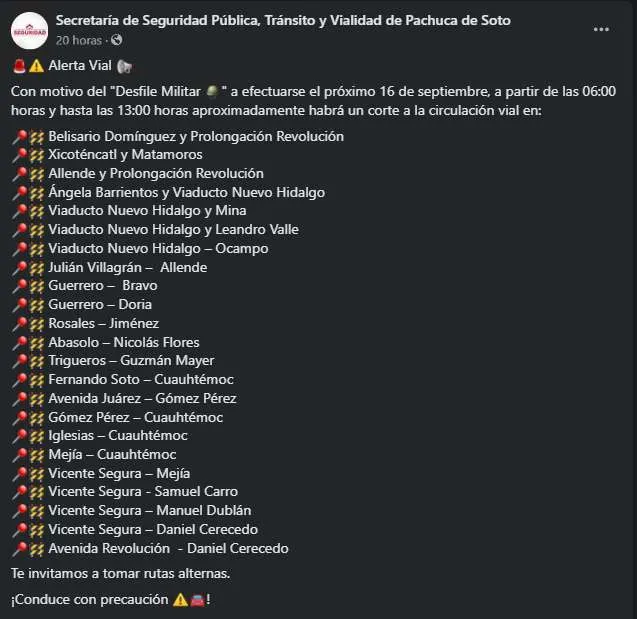
Task: Click the pin emoji beside Avenida Revolución line
Action: pos(19,549)
